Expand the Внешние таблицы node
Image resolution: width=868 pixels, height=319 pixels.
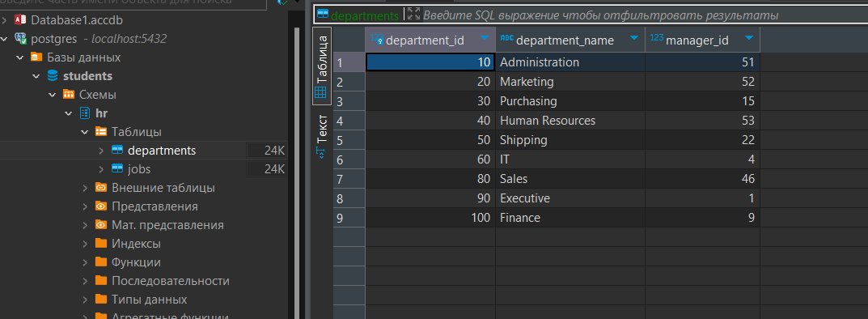click(85, 188)
